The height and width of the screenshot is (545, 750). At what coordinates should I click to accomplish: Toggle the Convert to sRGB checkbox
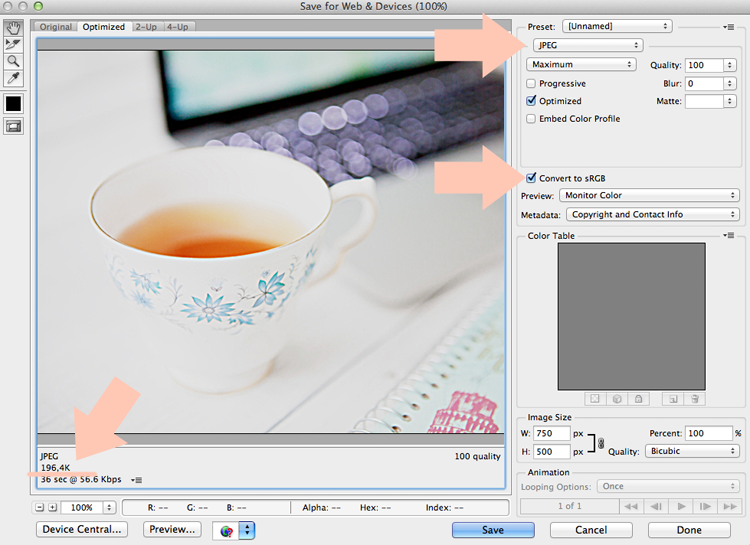tap(531, 178)
